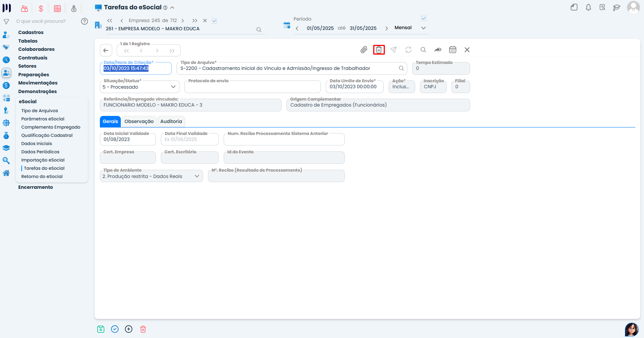
Task: Toggle the checkbox above the period selector
Action: 424,18
